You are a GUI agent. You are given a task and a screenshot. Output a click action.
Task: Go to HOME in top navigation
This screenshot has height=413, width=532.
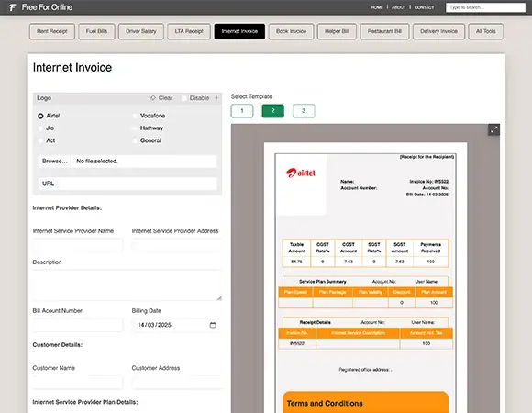(377, 7)
